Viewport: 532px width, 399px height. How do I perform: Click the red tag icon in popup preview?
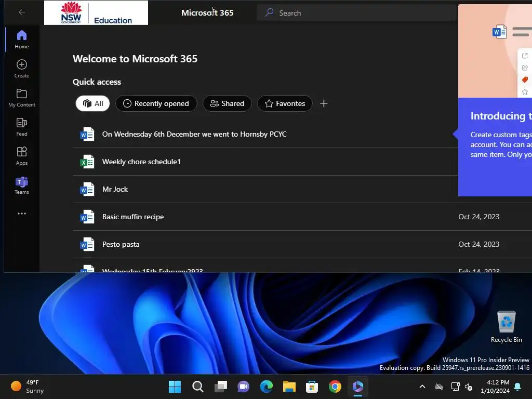pos(525,79)
